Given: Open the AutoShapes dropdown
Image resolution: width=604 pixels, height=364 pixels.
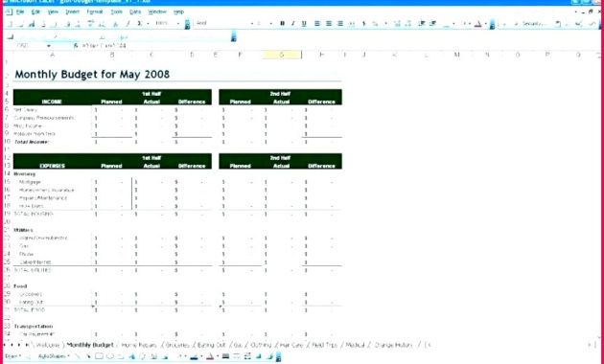Looking at the screenshot, I should click(54, 356).
